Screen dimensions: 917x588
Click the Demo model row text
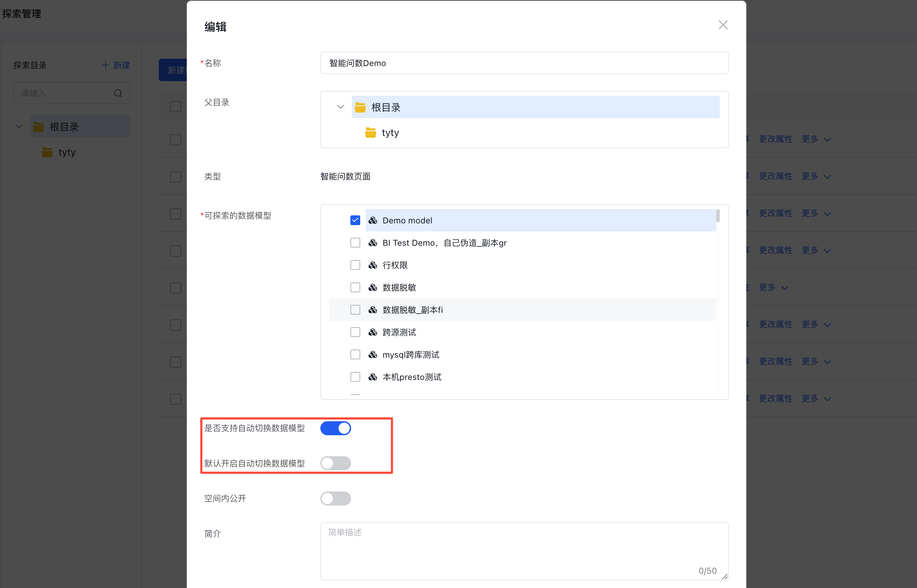(407, 220)
